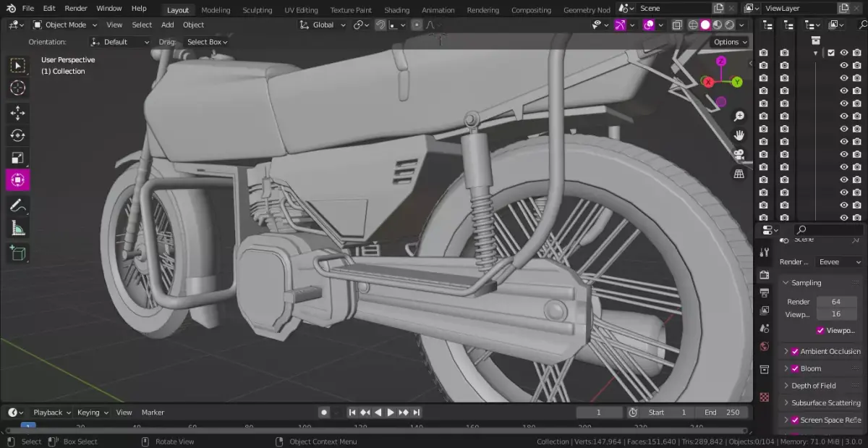Open the viewport Object menu
Screen dimensions: 868x448
click(x=193, y=25)
